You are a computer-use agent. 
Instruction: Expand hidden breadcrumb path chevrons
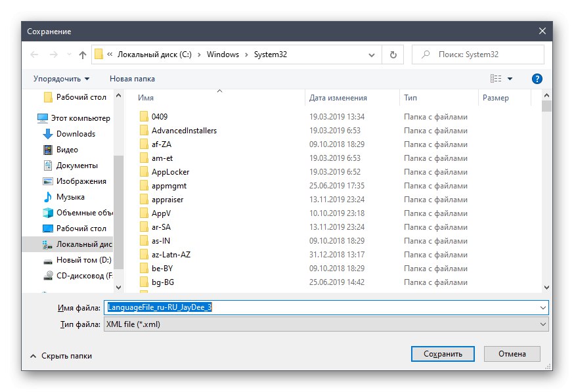click(110, 54)
